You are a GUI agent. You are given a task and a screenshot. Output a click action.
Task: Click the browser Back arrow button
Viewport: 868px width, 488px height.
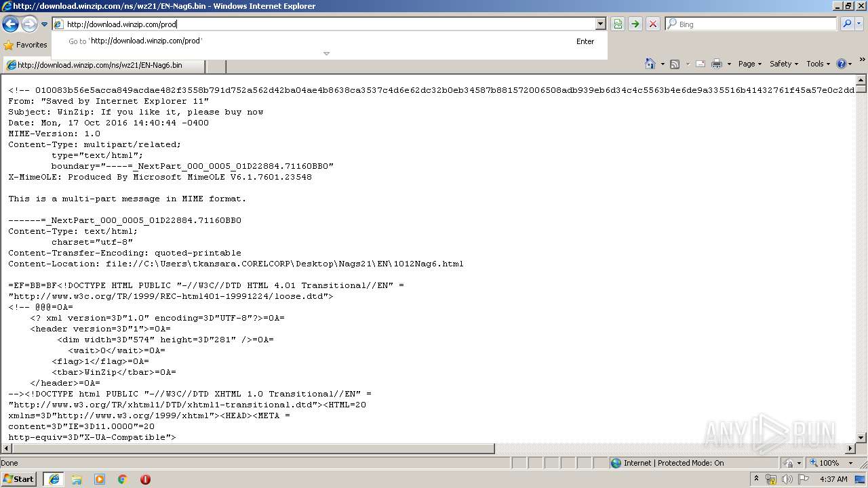click(x=10, y=24)
